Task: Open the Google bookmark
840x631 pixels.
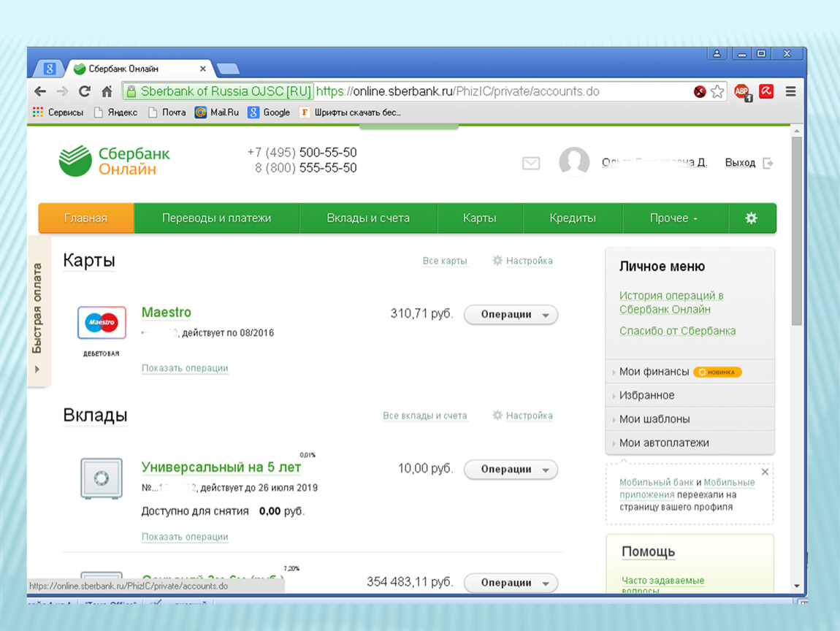Action: [x=269, y=112]
